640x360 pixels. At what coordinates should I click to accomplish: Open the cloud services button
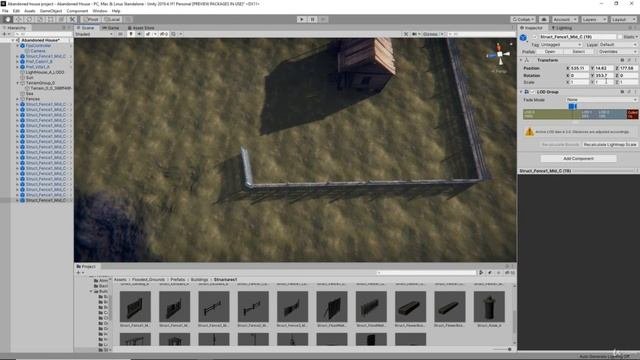pos(544,19)
